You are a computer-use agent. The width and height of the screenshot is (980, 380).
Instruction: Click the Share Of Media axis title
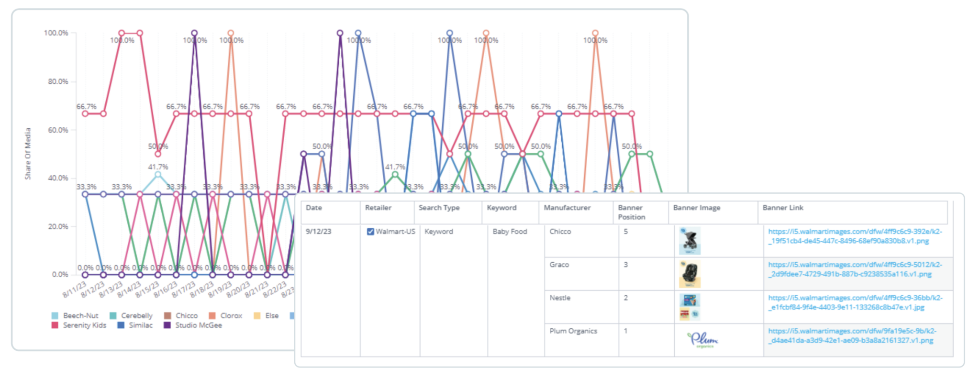click(28, 154)
